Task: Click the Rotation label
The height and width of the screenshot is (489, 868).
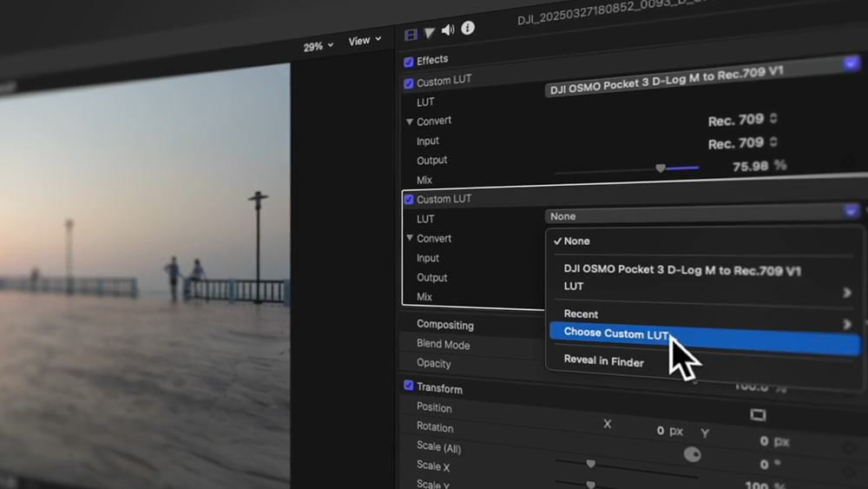Action: pyautogui.click(x=435, y=427)
